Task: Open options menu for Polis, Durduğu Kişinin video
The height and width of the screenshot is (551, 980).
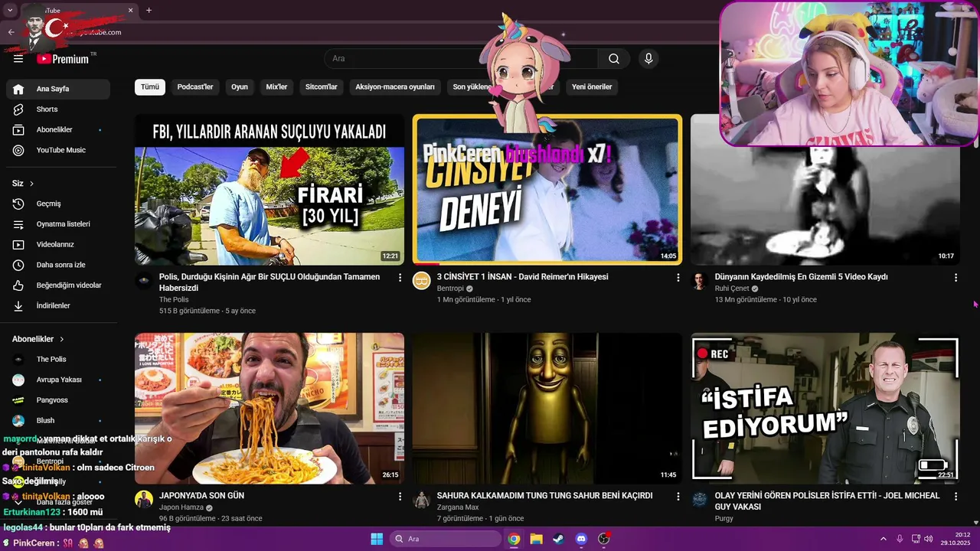Action: coord(400,278)
